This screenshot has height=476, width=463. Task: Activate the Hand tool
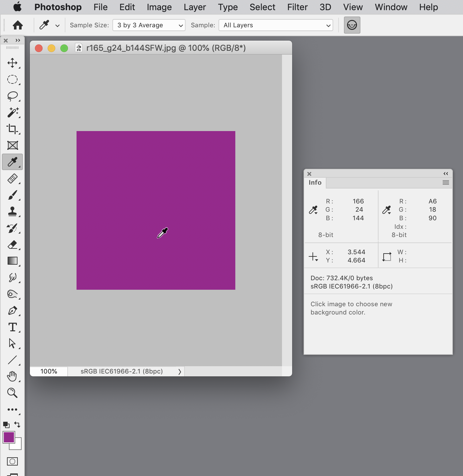pos(13,376)
